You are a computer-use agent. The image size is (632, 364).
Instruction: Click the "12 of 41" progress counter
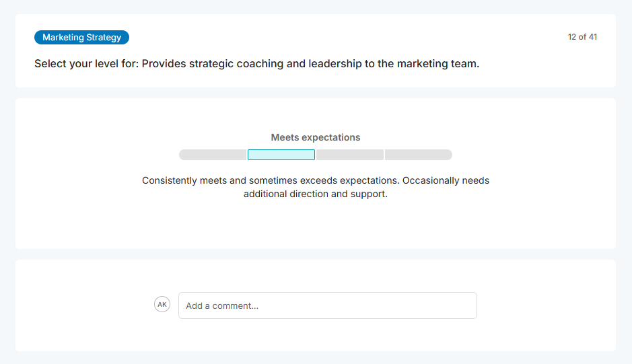pyautogui.click(x=582, y=37)
